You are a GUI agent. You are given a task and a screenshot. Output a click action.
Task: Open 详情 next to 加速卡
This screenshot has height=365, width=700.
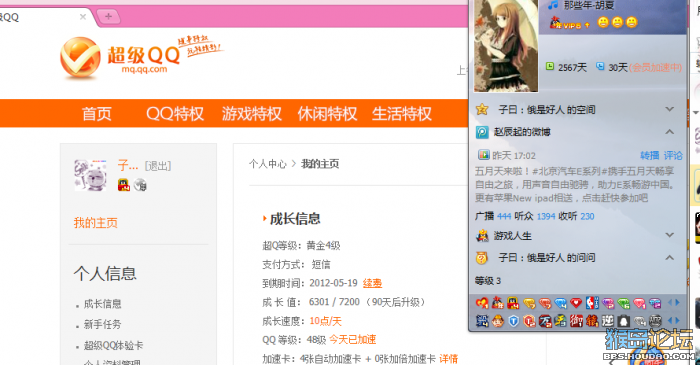(449, 358)
